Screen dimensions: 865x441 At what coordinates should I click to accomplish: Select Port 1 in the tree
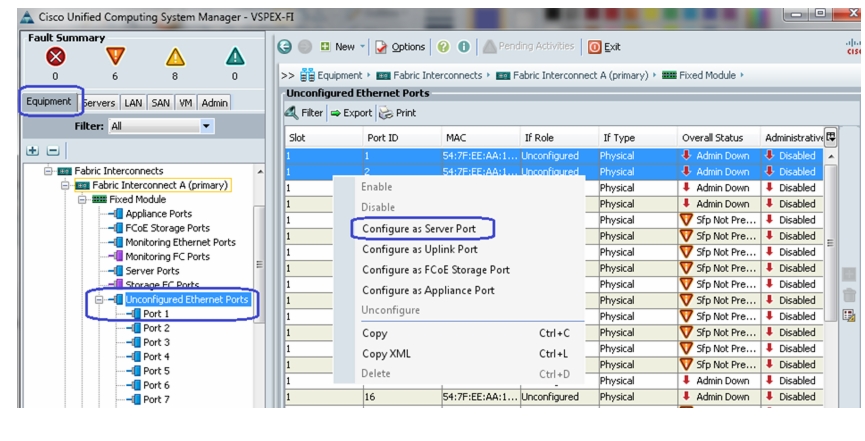(156, 314)
